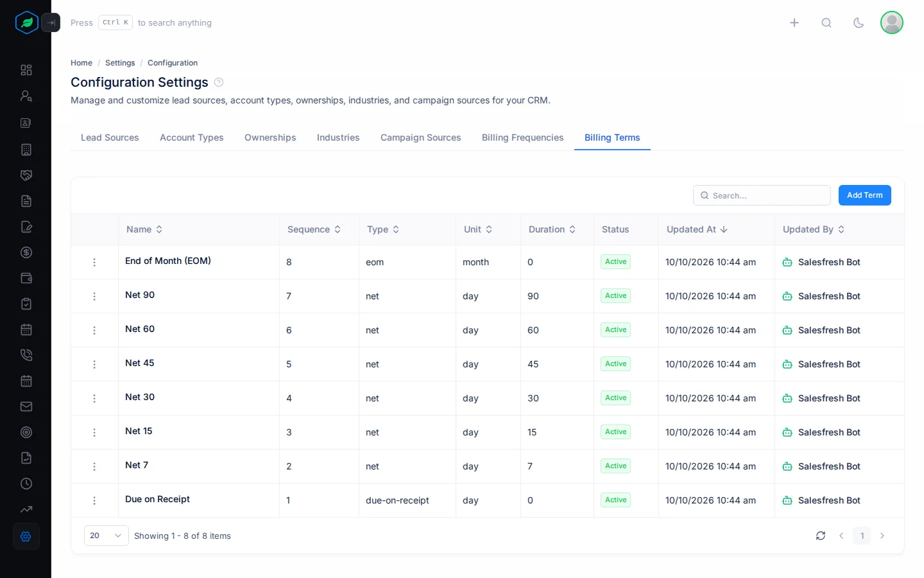The width and height of the screenshot is (924, 578).
Task: Switch to the Industries tab
Action: [338, 137]
